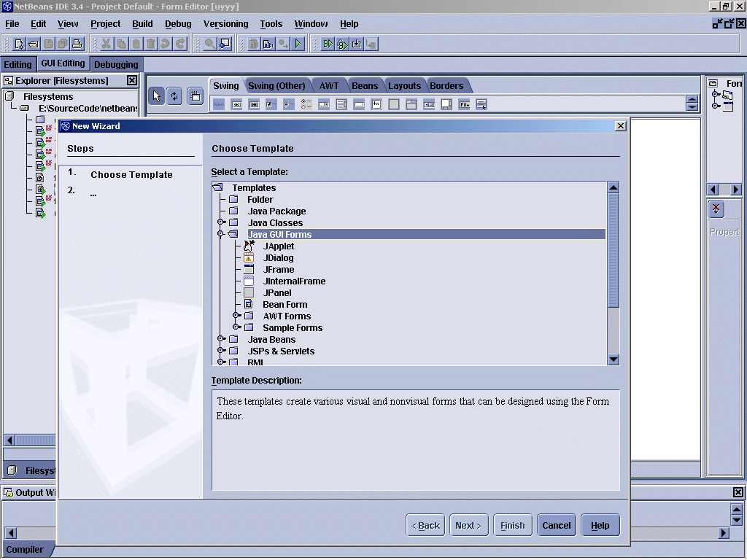Pick the JList component in Swing palette
The width and height of the screenshot is (747, 560).
click(341, 104)
